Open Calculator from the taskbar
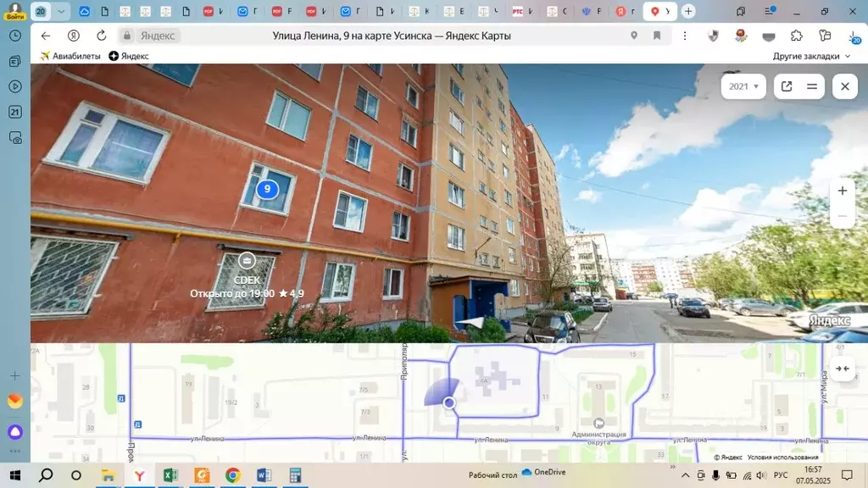This screenshot has height=488, width=868. (295, 475)
